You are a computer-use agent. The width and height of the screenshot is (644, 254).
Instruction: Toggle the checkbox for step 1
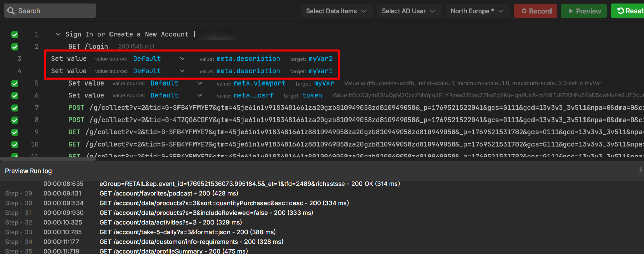15,34
